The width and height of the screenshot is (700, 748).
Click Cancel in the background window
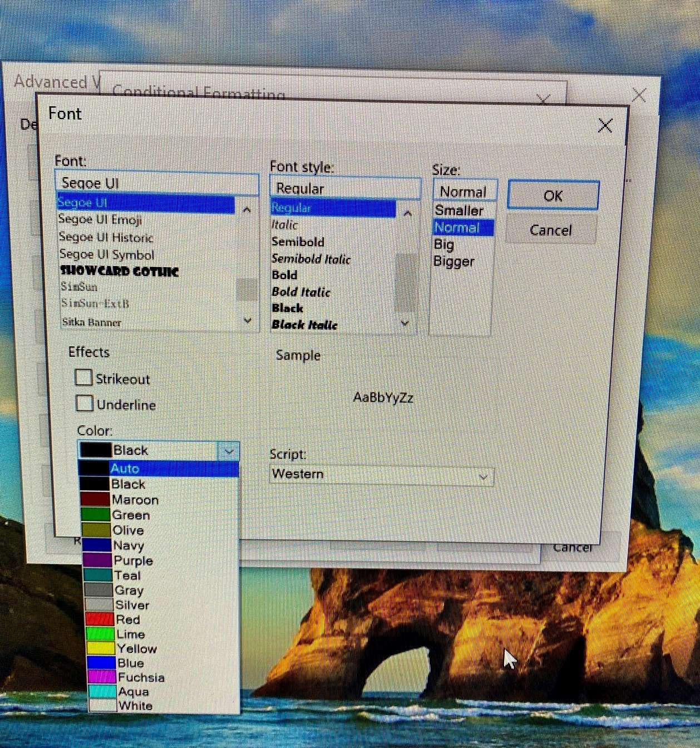pyautogui.click(x=573, y=548)
